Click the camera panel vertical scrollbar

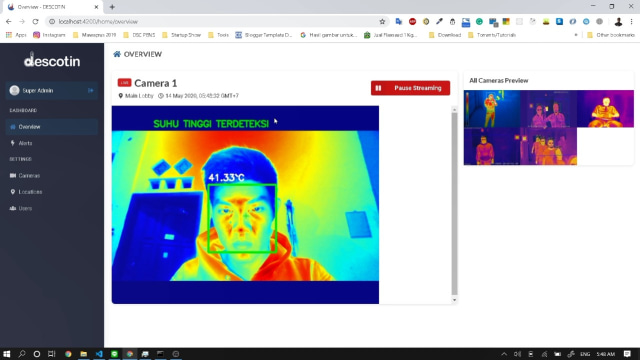tap(454, 203)
